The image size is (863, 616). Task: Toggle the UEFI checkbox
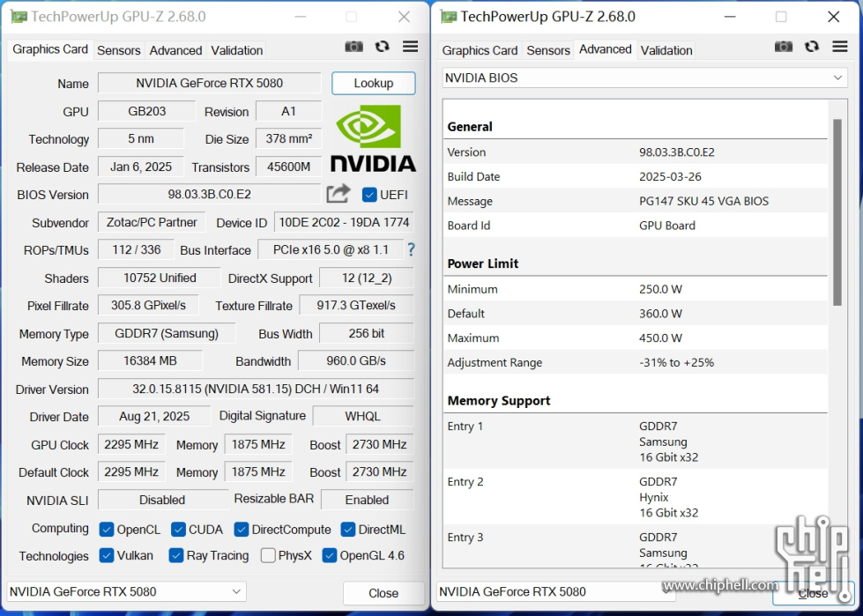[369, 195]
